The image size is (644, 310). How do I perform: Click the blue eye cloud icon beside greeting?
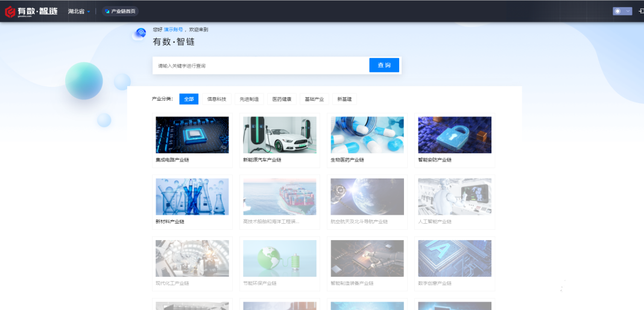click(x=140, y=34)
